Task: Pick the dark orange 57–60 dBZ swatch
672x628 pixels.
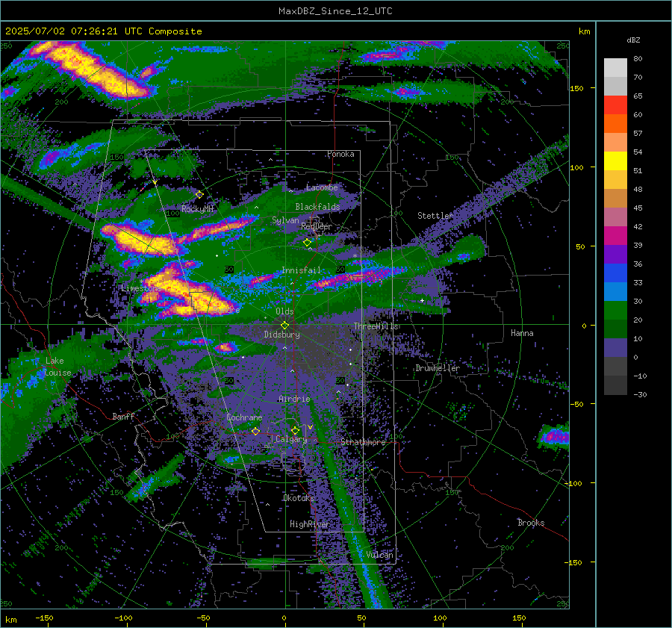Action: point(615,124)
